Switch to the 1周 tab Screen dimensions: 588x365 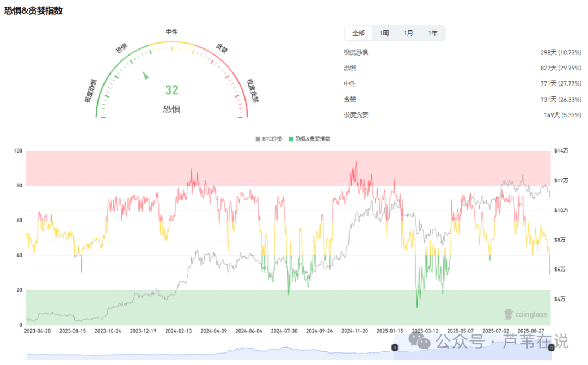[x=384, y=33]
